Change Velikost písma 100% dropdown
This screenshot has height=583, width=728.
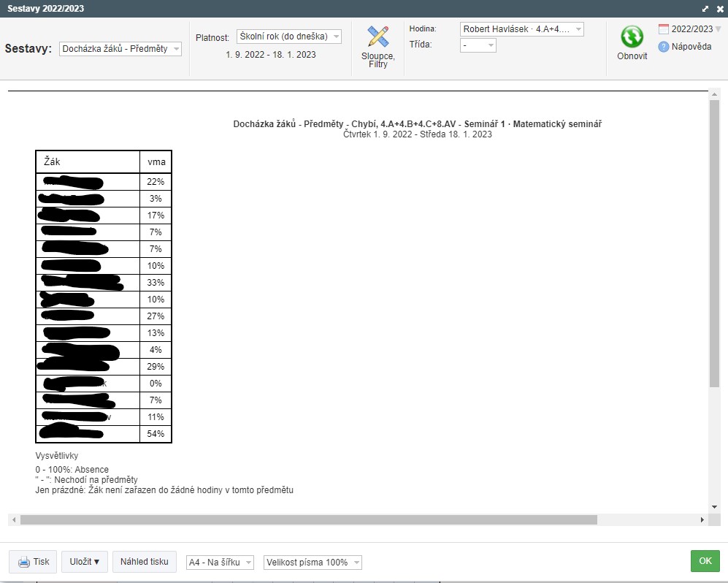[313, 563]
